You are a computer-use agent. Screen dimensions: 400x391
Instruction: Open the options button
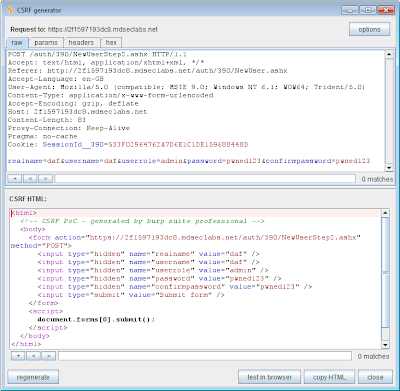(369, 29)
